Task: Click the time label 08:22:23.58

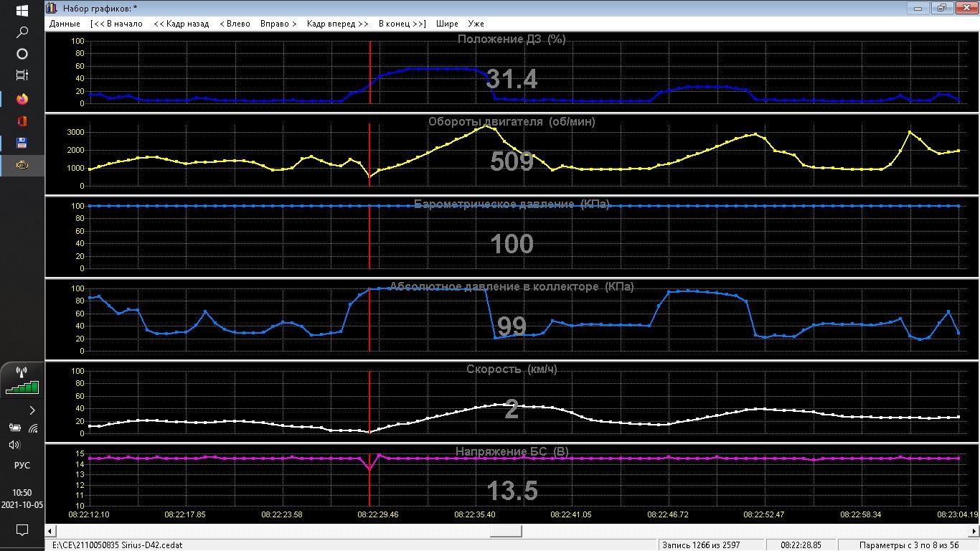Action: (x=282, y=514)
